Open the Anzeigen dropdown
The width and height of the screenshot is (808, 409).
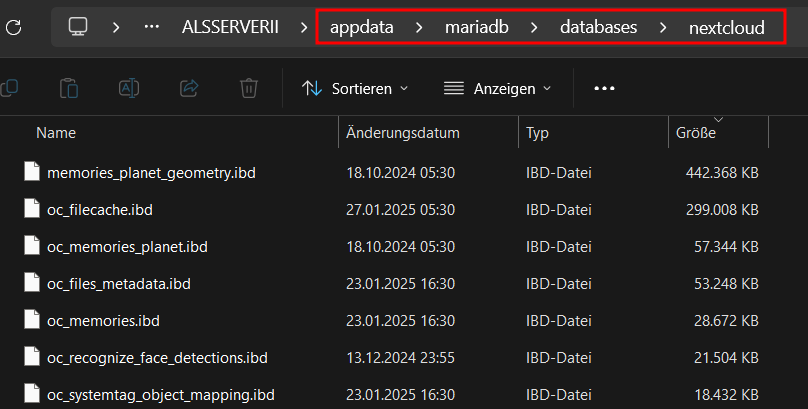click(497, 89)
